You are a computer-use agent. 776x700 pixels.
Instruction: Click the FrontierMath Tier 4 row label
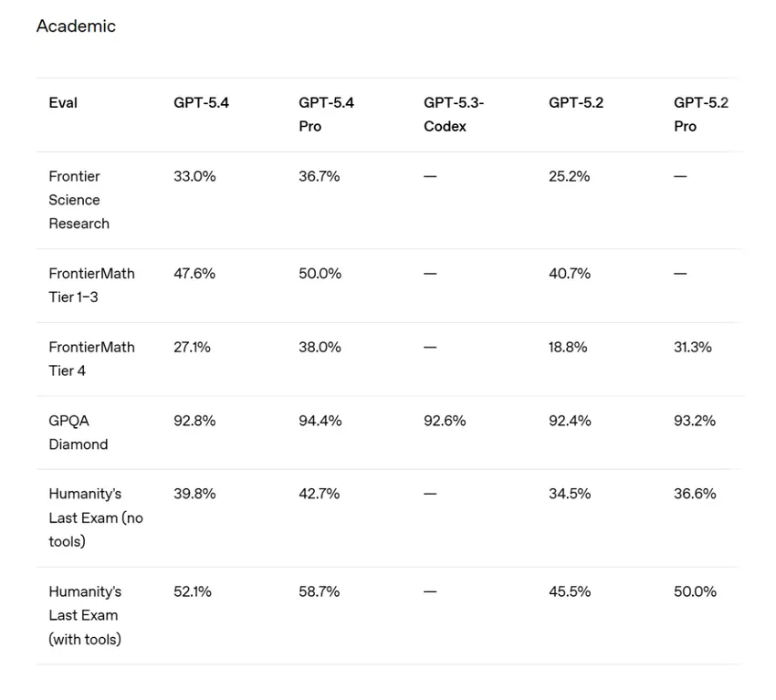(x=91, y=359)
